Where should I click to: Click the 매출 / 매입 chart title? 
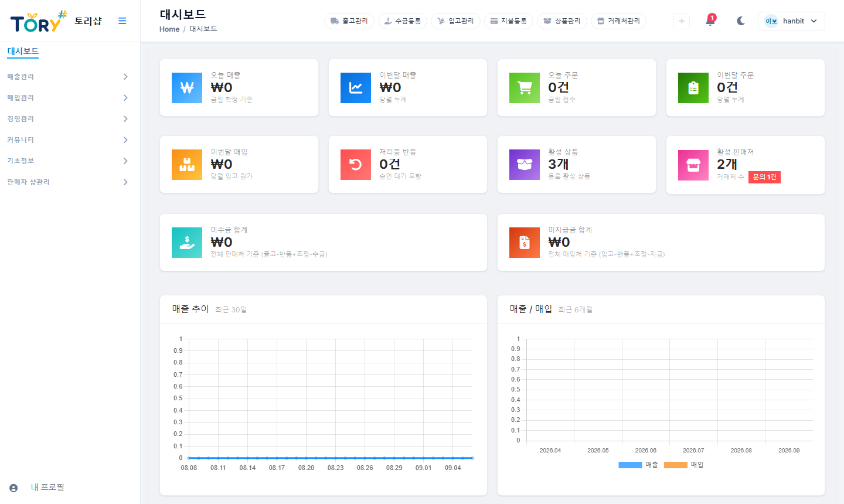coord(531,309)
